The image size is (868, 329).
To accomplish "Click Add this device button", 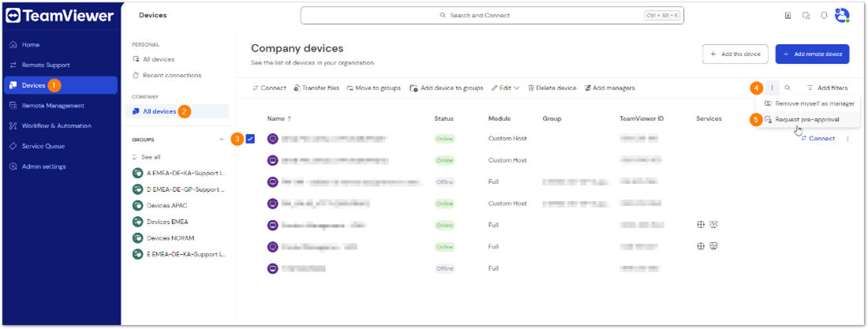I will pyautogui.click(x=735, y=54).
